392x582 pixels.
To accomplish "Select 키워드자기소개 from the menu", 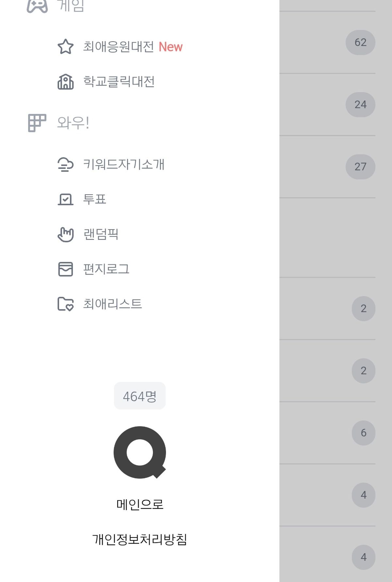I will coord(124,164).
